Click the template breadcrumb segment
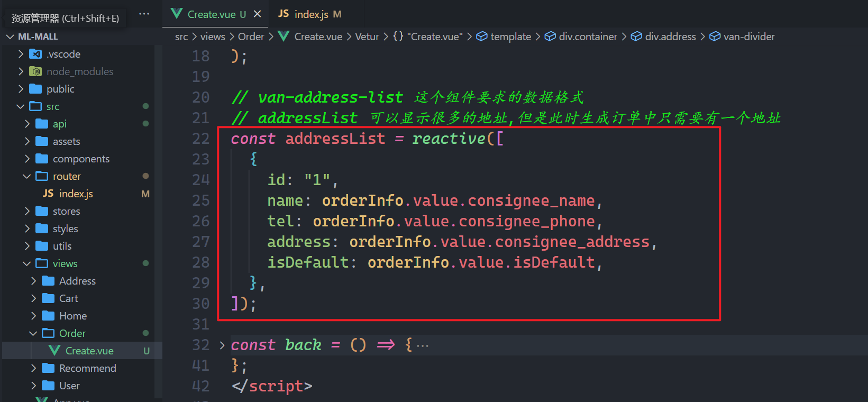 pos(510,36)
